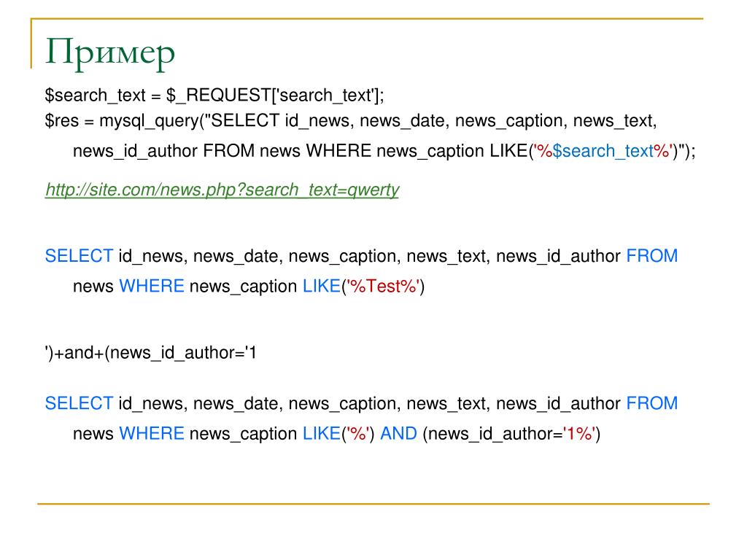The height and width of the screenshot is (560, 747).
Task: Click the blue WHERE in the '%Test%' query
Action: pos(152,286)
